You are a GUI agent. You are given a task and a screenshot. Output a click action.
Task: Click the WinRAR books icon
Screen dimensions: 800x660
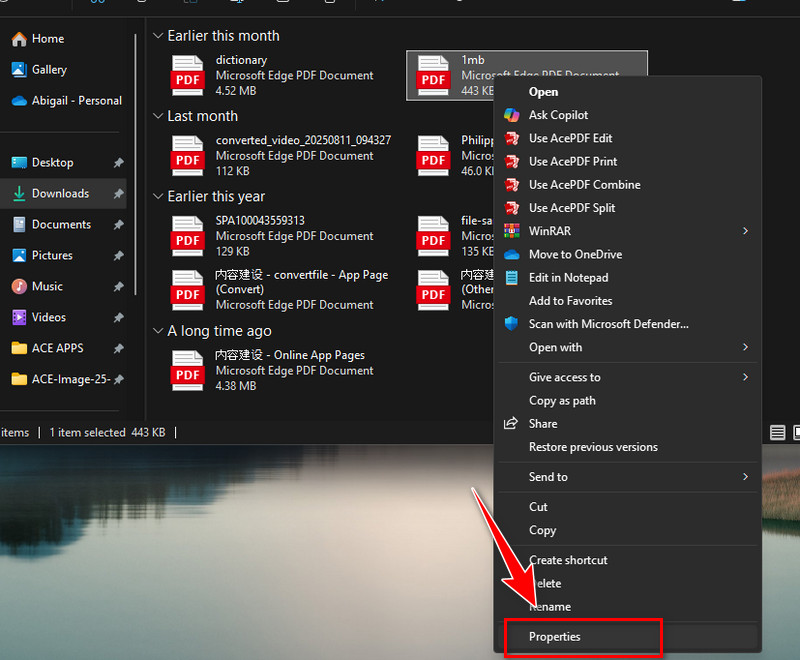(512, 231)
